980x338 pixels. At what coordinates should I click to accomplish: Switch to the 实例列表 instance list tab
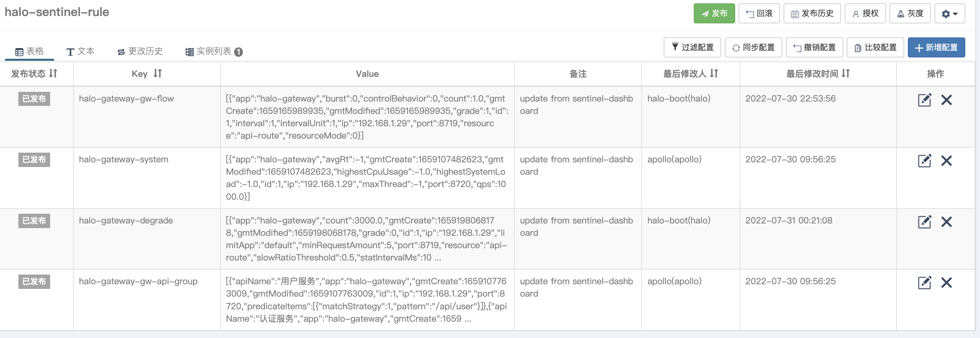pyautogui.click(x=214, y=51)
